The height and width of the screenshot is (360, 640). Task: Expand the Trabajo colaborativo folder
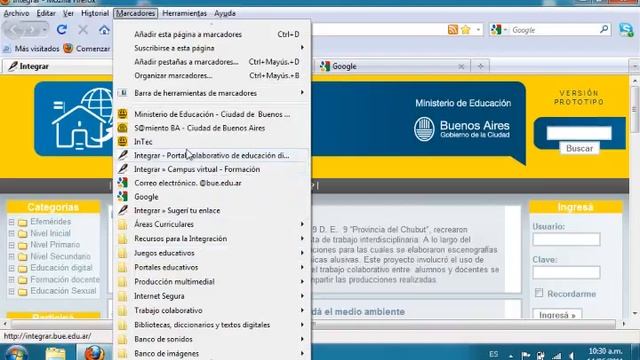pyautogui.click(x=212, y=311)
